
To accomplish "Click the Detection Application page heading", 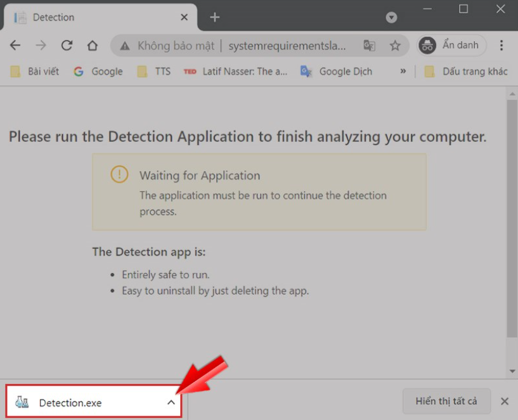I will coord(247,136).
